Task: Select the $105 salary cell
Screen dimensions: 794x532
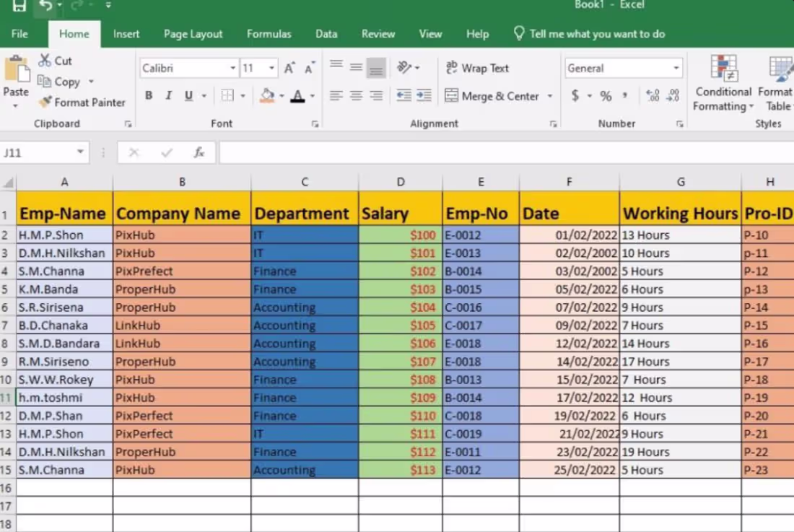Action: [x=401, y=326]
